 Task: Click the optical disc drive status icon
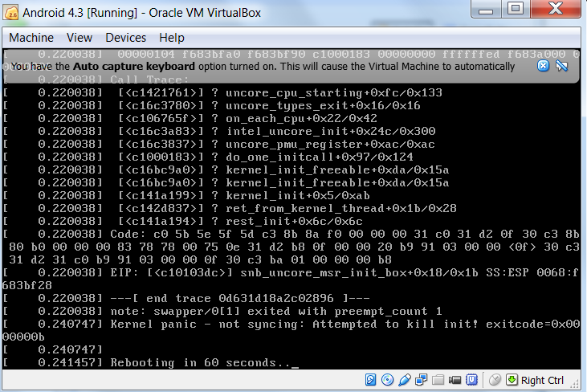coord(387,380)
